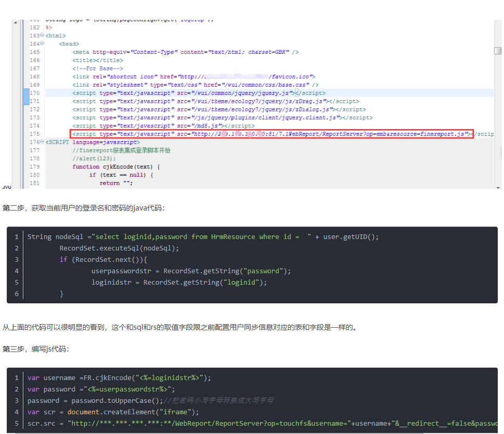Click 'var scr = document.createElement("iframe")' line
Viewport: 504px width, 434px height.
pyautogui.click(x=113, y=412)
